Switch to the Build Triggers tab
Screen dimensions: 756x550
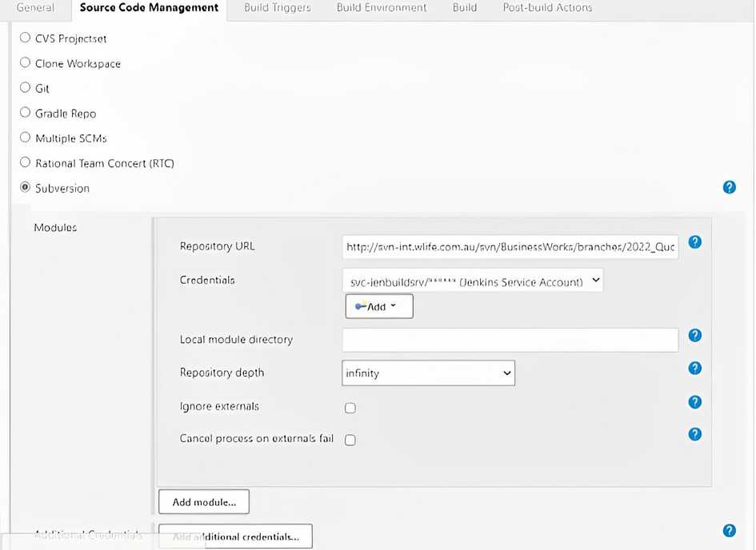(x=277, y=8)
